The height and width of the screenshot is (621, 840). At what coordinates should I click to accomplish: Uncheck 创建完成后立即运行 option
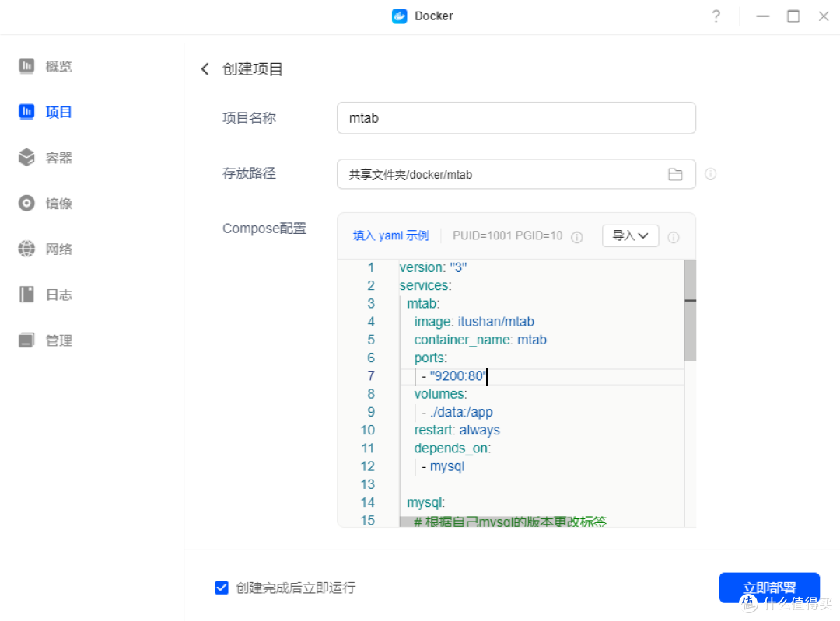click(x=222, y=588)
